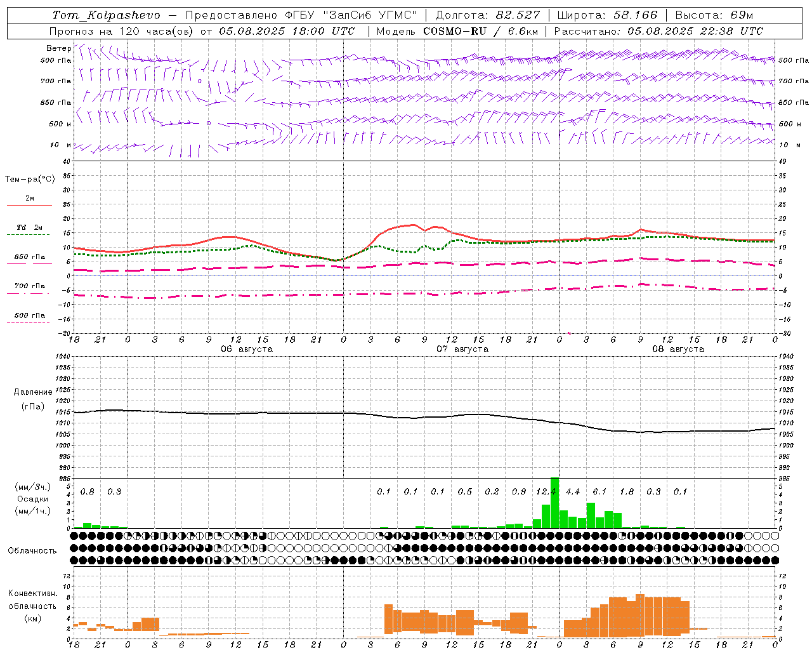Click the date label 07 августа

coord(462,349)
